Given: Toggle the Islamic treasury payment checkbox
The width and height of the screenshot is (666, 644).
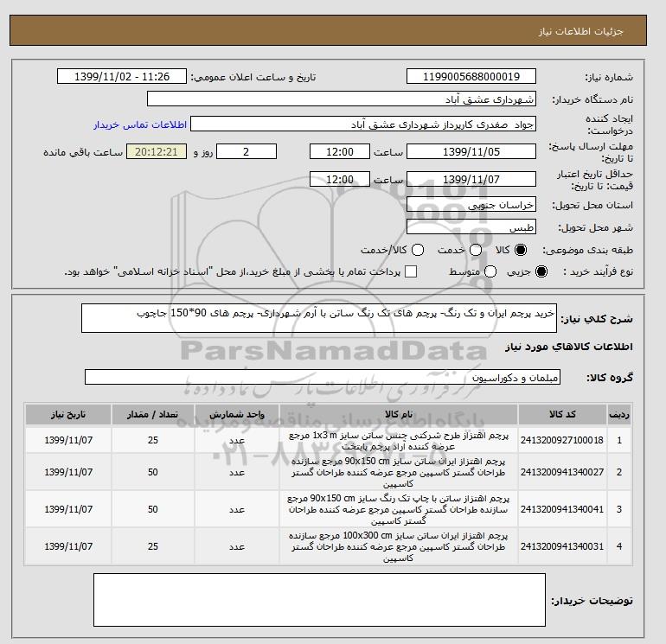Looking at the screenshot, I should coord(411,271).
